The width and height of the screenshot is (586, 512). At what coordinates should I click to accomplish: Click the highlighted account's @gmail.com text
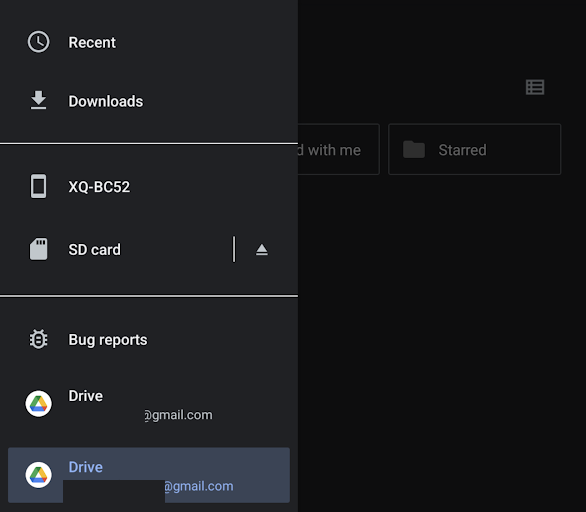[x=199, y=486]
